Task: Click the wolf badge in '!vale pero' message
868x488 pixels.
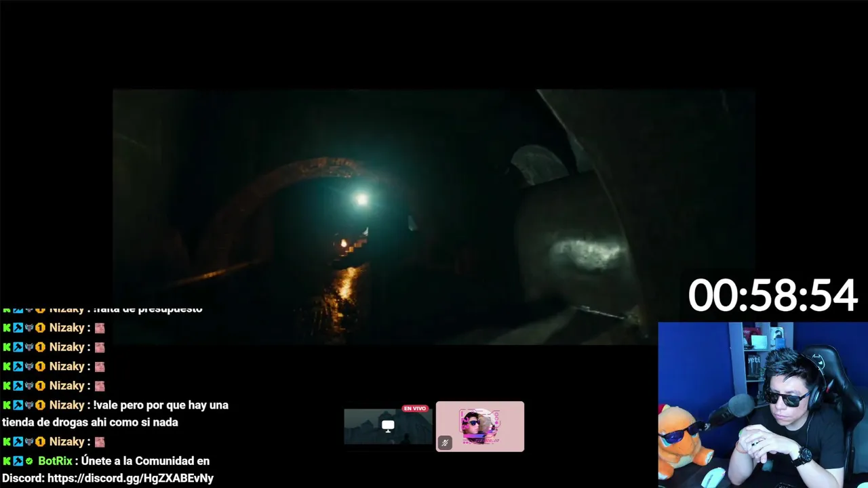Action: [29, 405]
